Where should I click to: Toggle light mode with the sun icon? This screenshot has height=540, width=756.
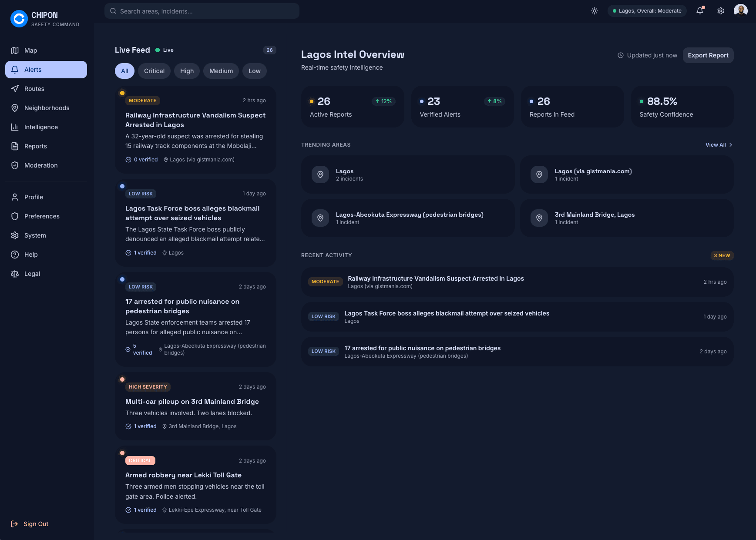[x=594, y=10]
